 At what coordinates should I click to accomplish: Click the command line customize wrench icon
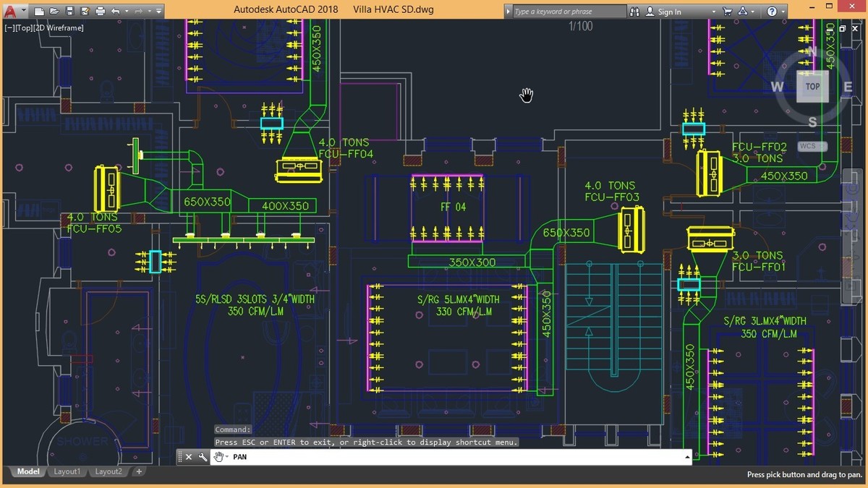(x=203, y=457)
